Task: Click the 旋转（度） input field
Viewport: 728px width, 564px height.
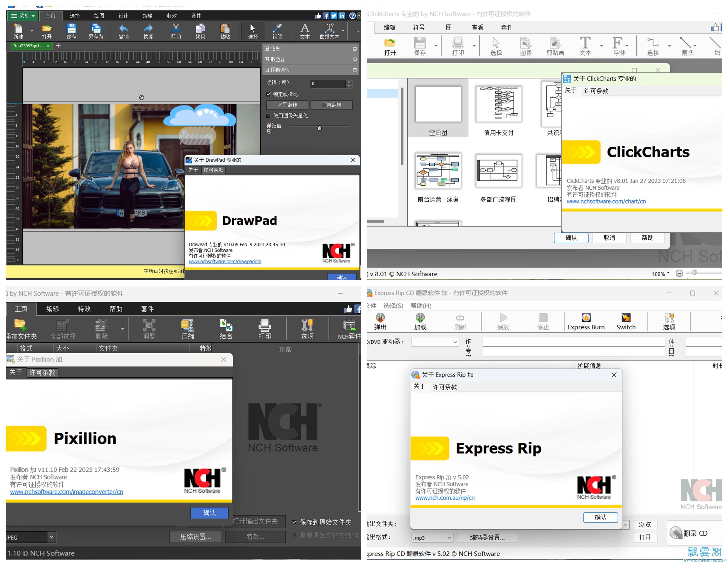Action: [x=328, y=84]
